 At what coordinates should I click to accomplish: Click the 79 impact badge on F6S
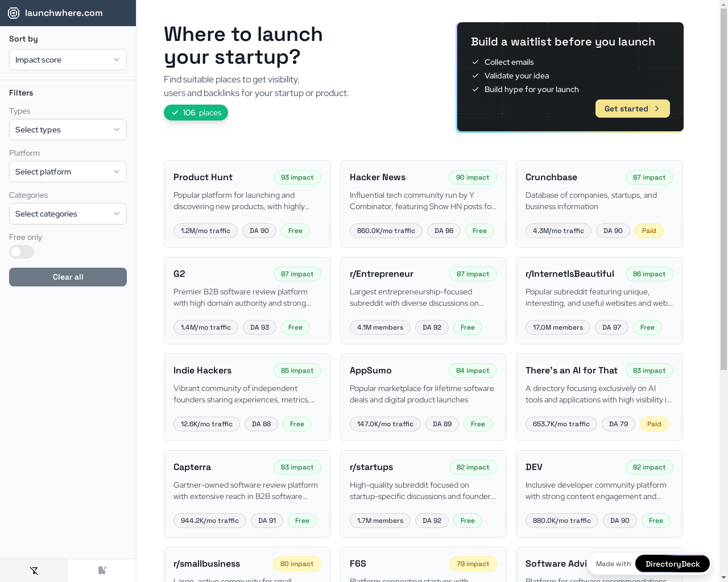[473, 564]
